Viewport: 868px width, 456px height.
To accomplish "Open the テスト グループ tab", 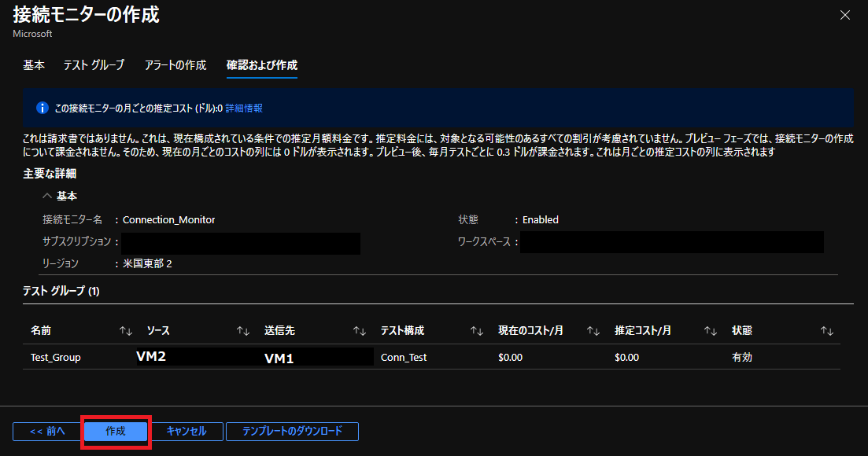I will [x=94, y=65].
